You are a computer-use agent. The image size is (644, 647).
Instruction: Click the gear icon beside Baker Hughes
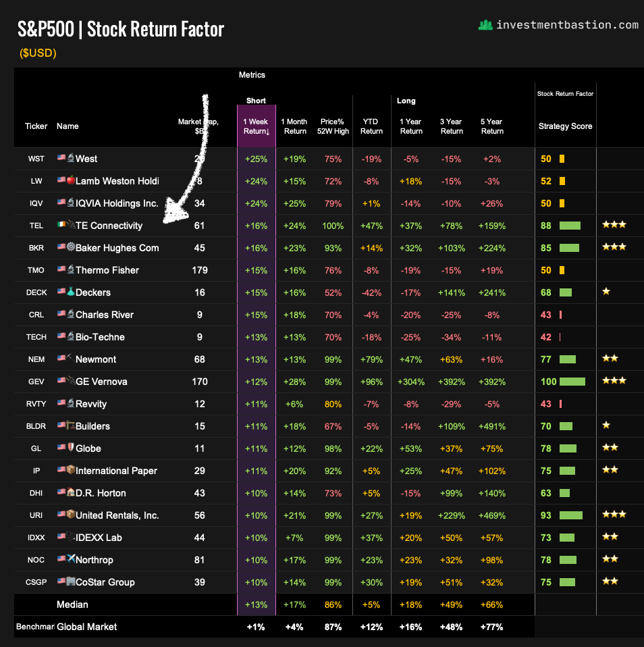coord(71,247)
